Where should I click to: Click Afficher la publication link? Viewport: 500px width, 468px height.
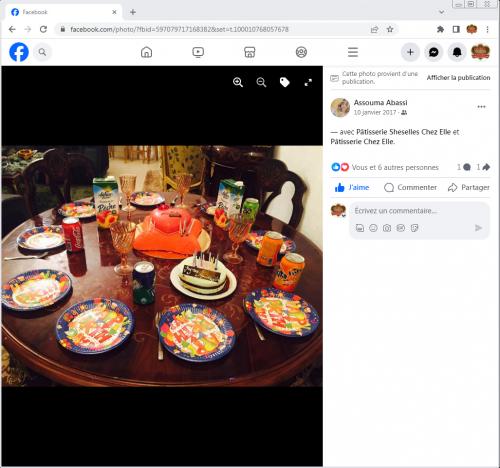[458, 78]
